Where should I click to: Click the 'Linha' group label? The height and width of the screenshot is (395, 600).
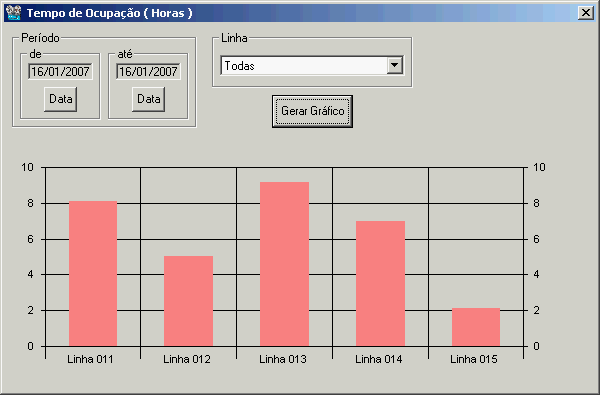[234, 38]
